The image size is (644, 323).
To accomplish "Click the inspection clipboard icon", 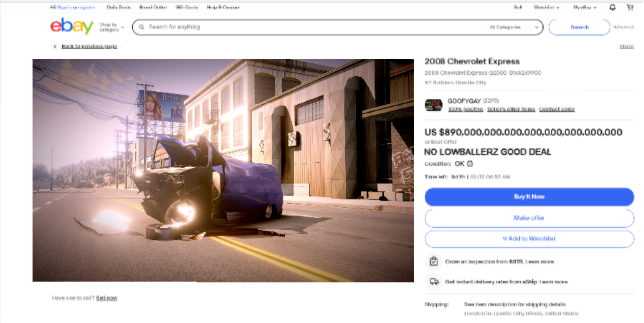I will pyautogui.click(x=434, y=262).
